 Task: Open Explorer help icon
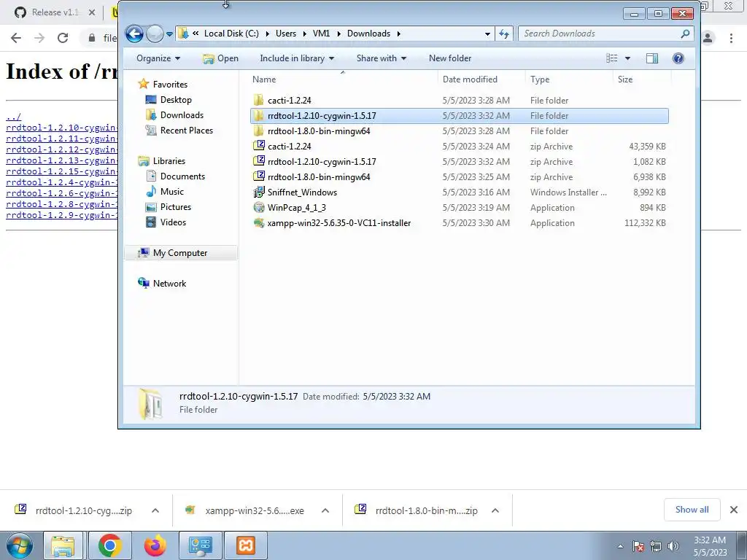click(x=678, y=58)
